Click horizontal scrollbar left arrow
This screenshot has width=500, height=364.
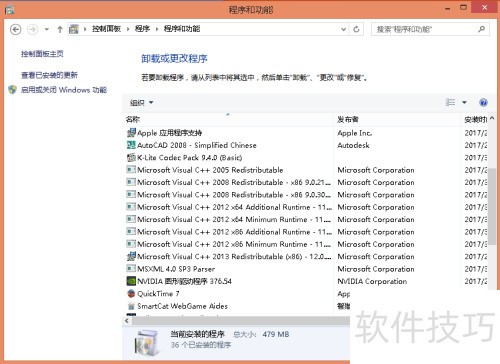click(127, 321)
